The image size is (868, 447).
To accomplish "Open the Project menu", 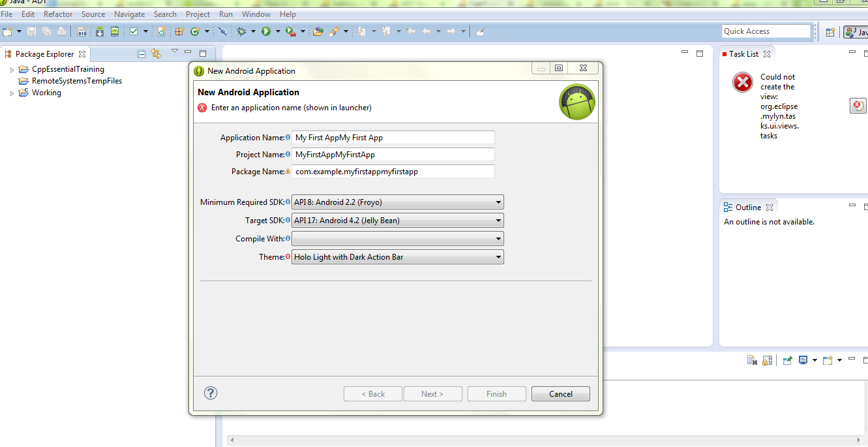I will click(x=198, y=14).
